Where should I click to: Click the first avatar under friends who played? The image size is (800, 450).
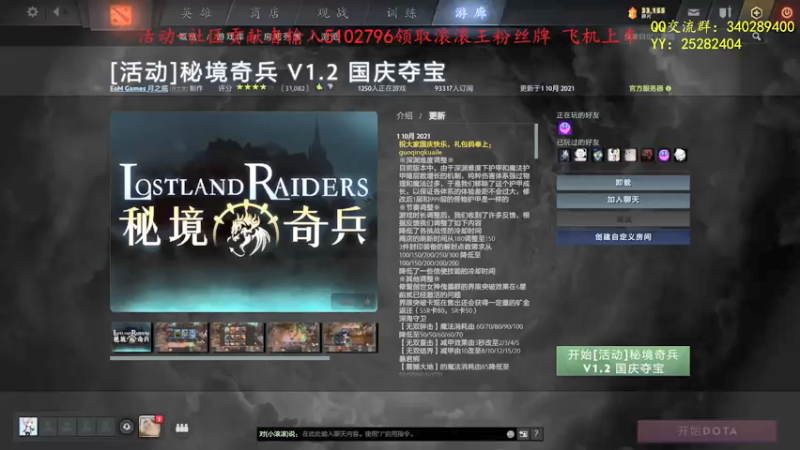(564, 155)
